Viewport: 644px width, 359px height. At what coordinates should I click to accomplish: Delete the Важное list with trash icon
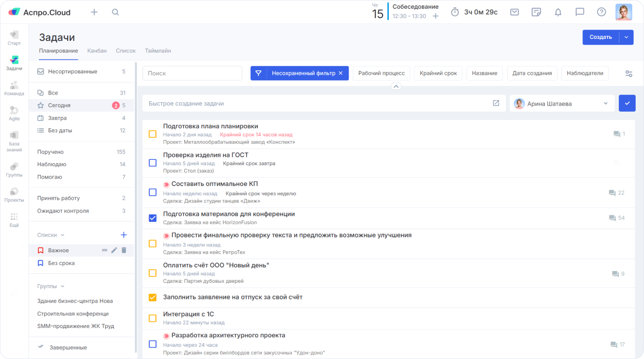124,250
